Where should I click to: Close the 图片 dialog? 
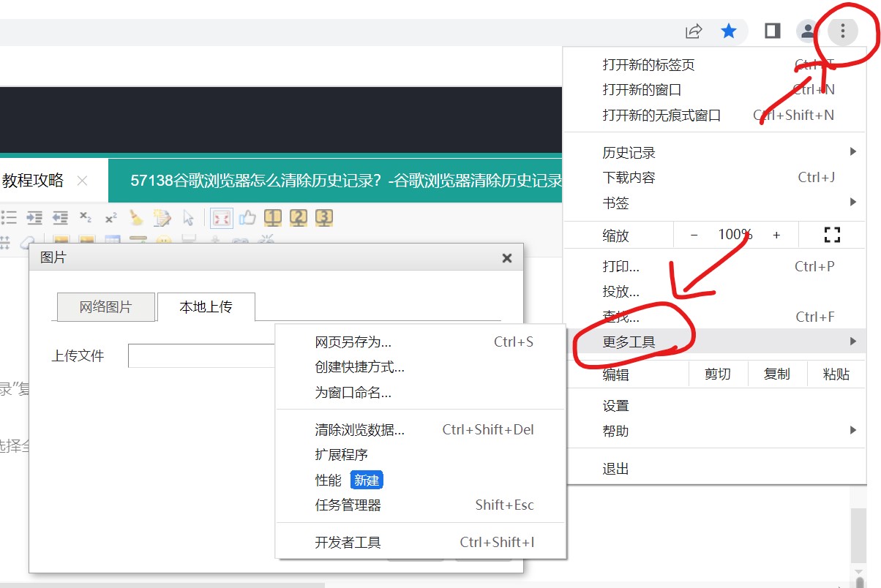(x=506, y=258)
